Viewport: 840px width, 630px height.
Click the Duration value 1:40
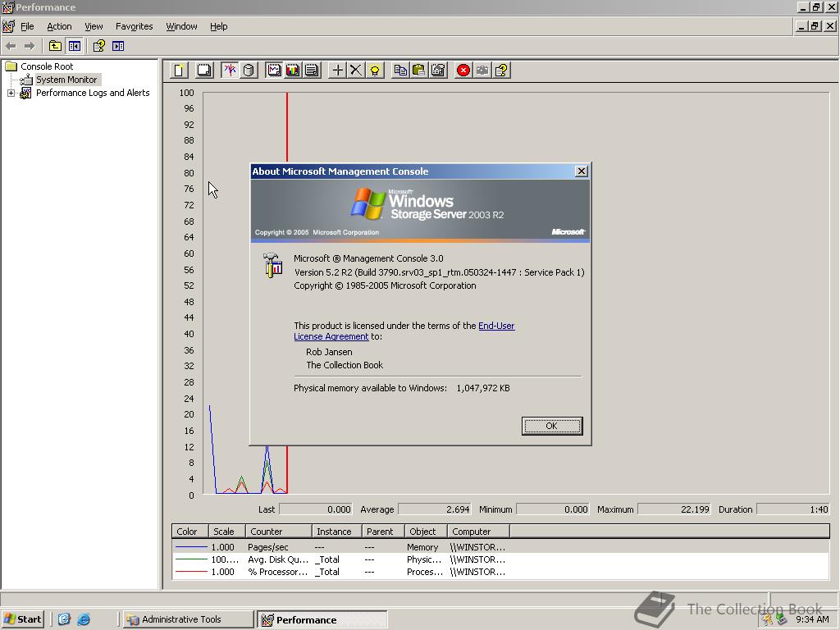pyautogui.click(x=793, y=509)
